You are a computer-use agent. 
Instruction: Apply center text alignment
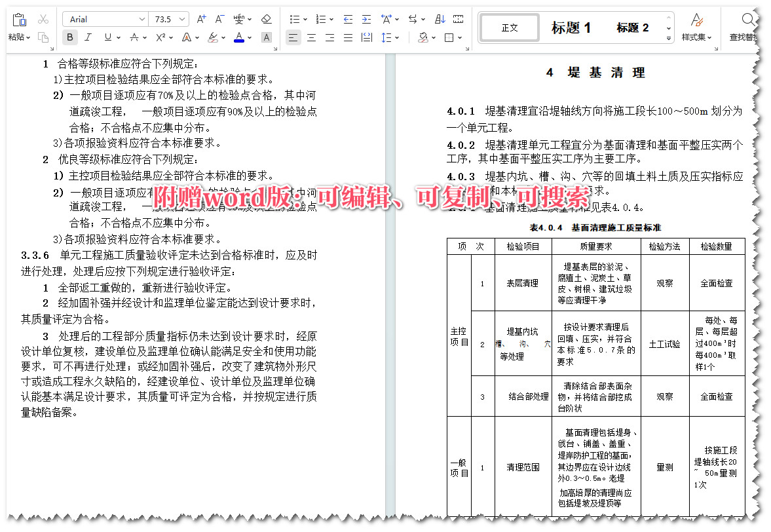(x=311, y=37)
